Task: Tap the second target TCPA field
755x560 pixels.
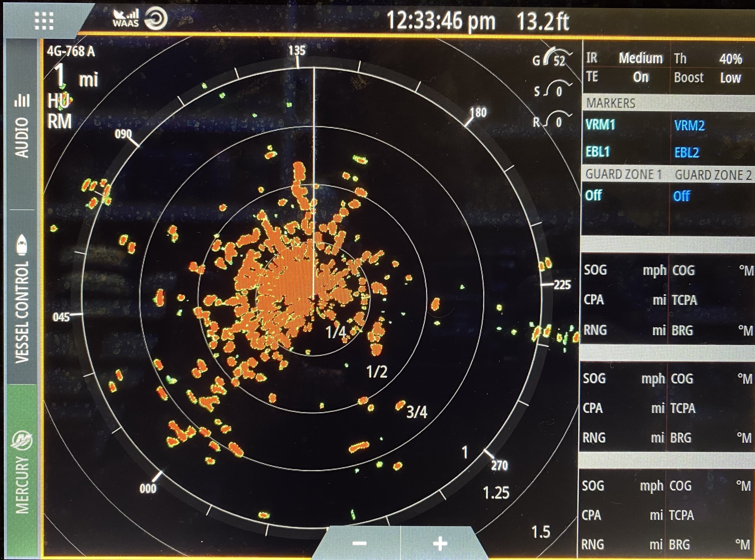Action: 683,408
